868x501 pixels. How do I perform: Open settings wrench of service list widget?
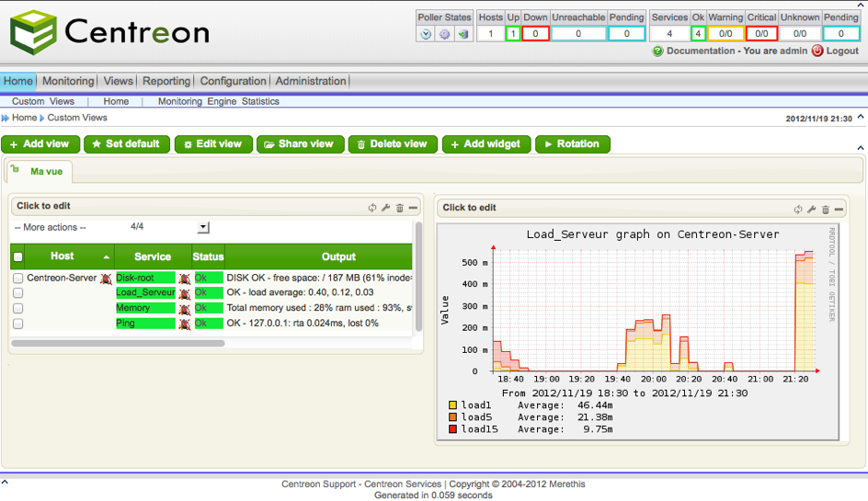click(x=386, y=208)
